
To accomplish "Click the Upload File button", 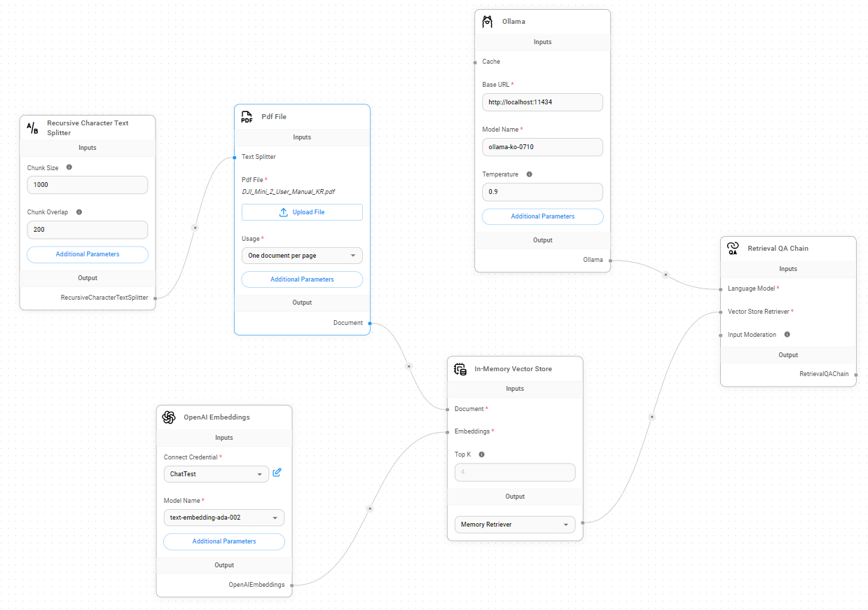I will tap(302, 212).
